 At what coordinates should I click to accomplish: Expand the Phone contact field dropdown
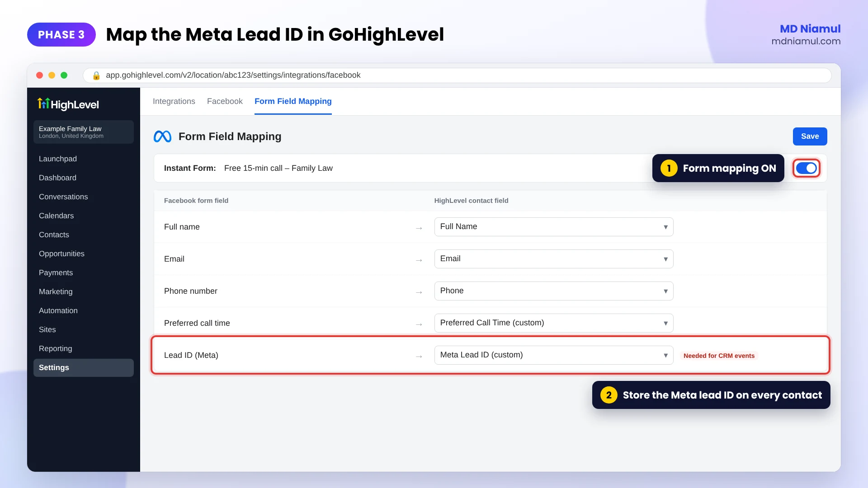554,291
